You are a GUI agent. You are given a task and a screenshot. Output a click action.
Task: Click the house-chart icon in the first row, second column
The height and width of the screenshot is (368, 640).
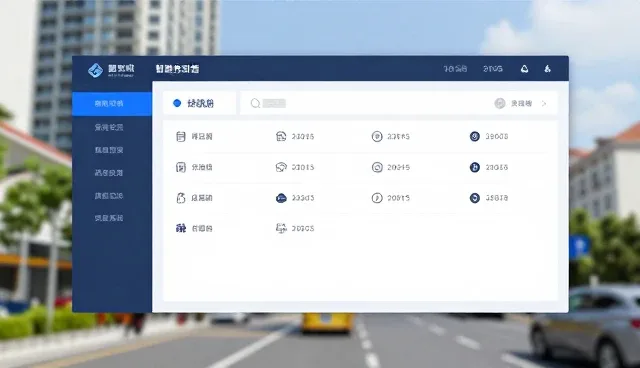281,136
